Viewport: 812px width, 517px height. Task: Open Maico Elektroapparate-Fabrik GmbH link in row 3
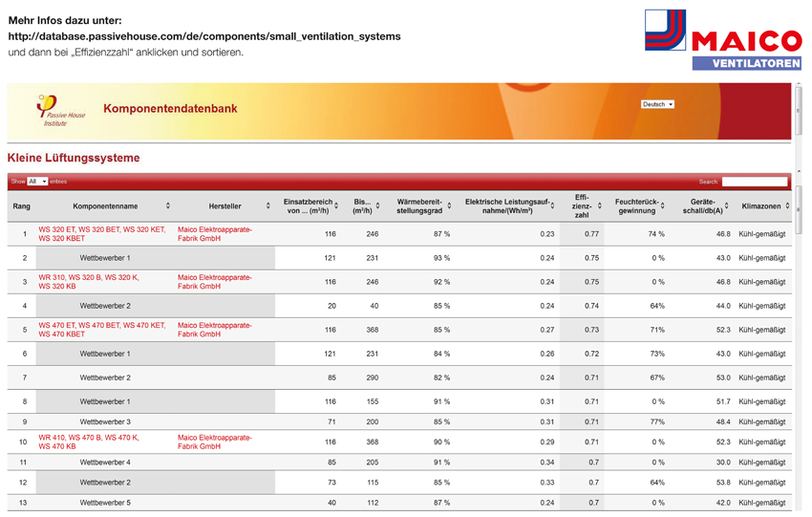pos(214,282)
